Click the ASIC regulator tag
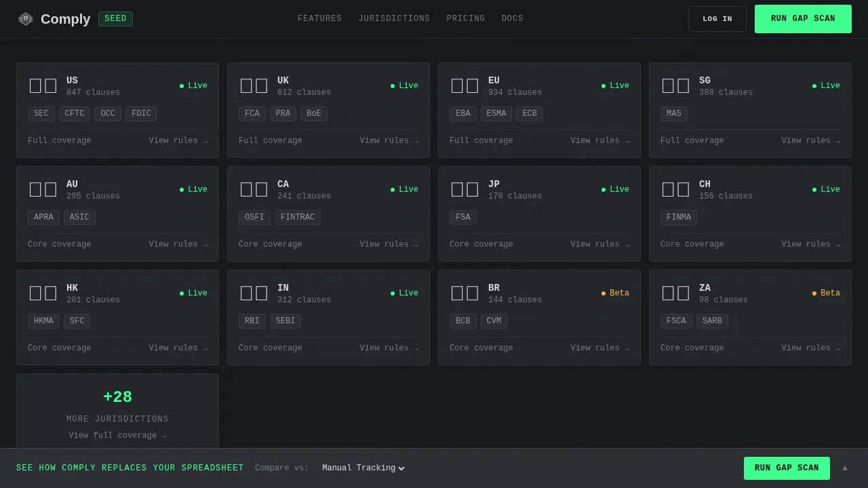This screenshot has height=488, width=868. tap(79, 218)
